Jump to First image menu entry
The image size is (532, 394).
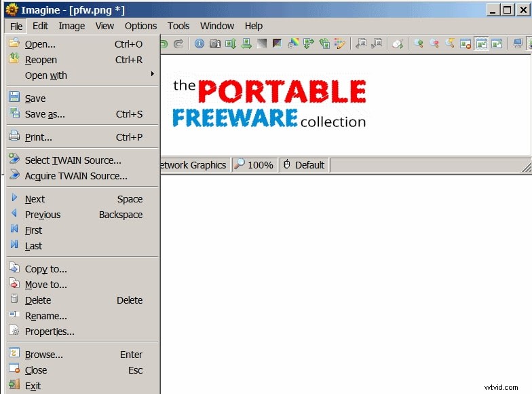click(x=83, y=230)
